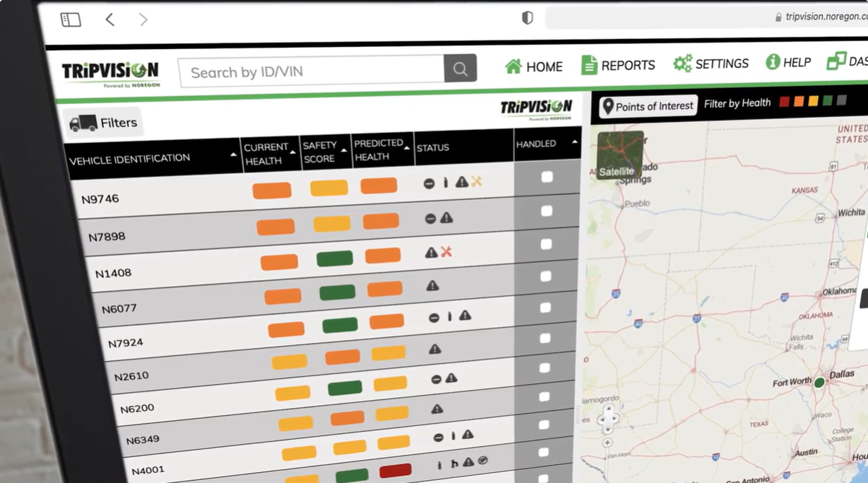The height and width of the screenshot is (483, 868).
Task: Check the Handled box for N6077
Action: coord(546,276)
